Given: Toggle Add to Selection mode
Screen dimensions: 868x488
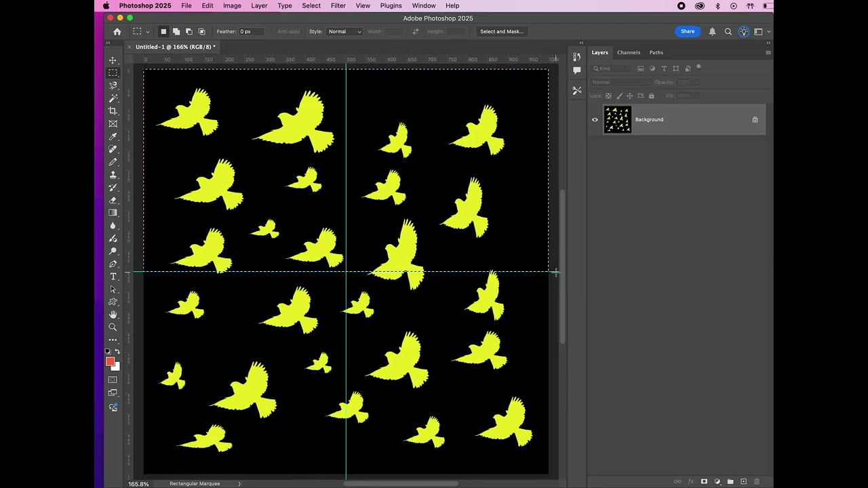Looking at the screenshot, I should [x=176, y=31].
